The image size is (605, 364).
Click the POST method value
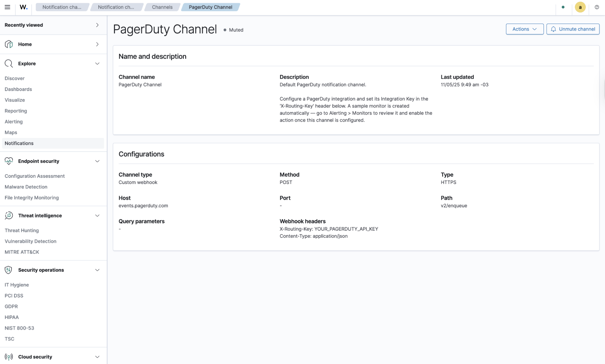point(286,182)
